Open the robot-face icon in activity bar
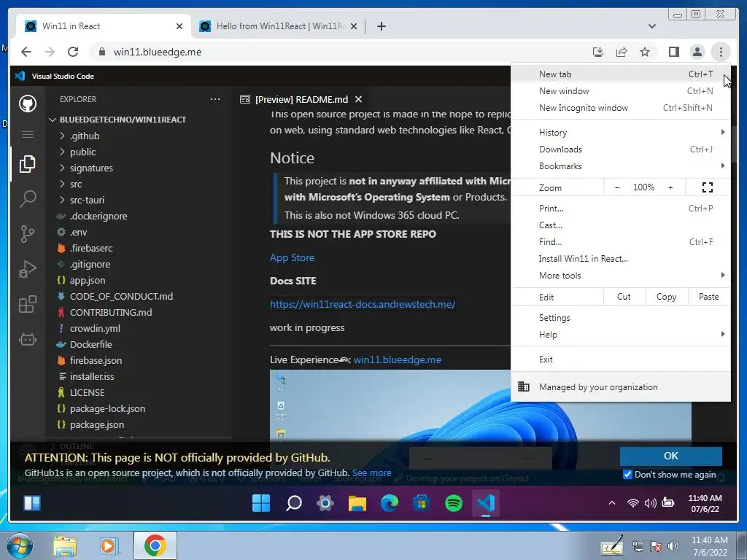Image resolution: width=747 pixels, height=560 pixels. click(x=28, y=340)
